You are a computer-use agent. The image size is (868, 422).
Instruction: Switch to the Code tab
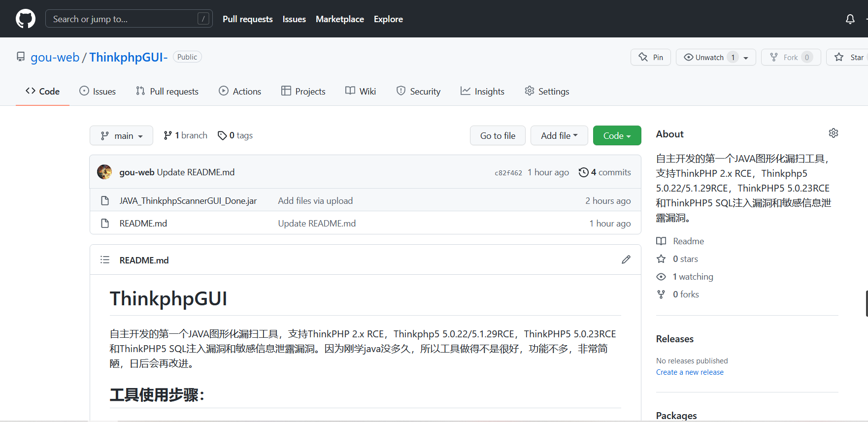(x=42, y=91)
